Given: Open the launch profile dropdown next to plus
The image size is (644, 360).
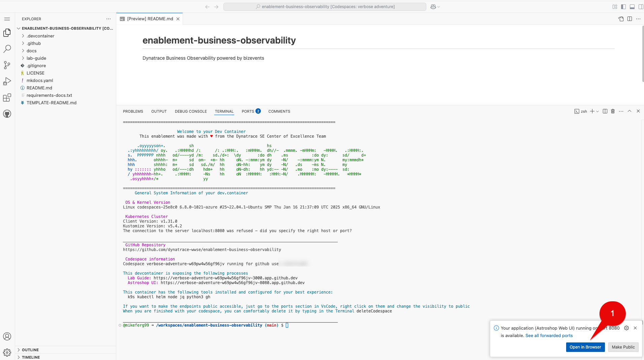Looking at the screenshot, I should (x=597, y=111).
